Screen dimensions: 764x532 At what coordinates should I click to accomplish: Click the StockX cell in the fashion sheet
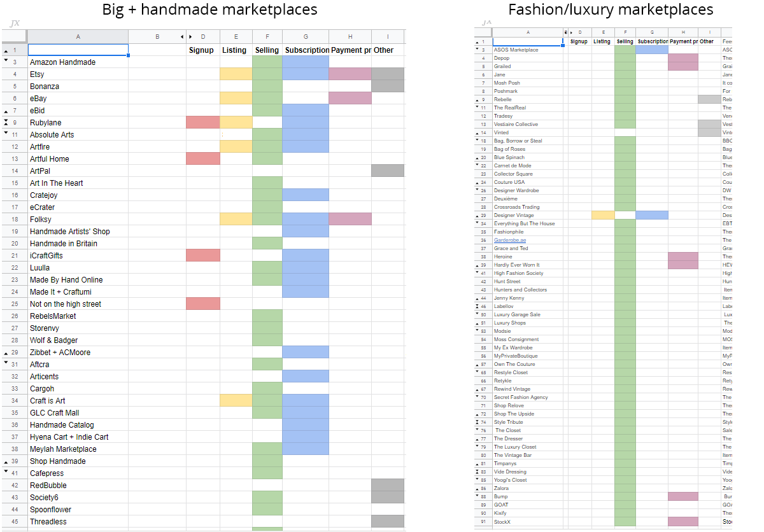(x=527, y=522)
